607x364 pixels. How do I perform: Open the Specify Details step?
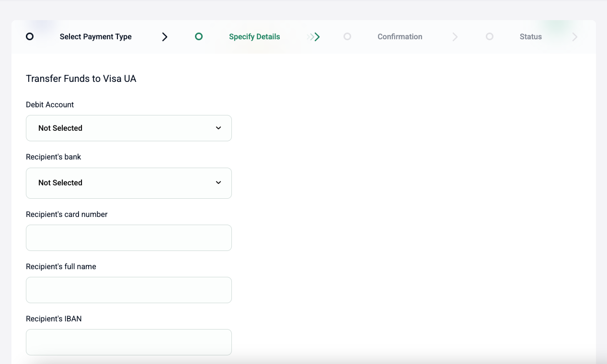pyautogui.click(x=254, y=36)
